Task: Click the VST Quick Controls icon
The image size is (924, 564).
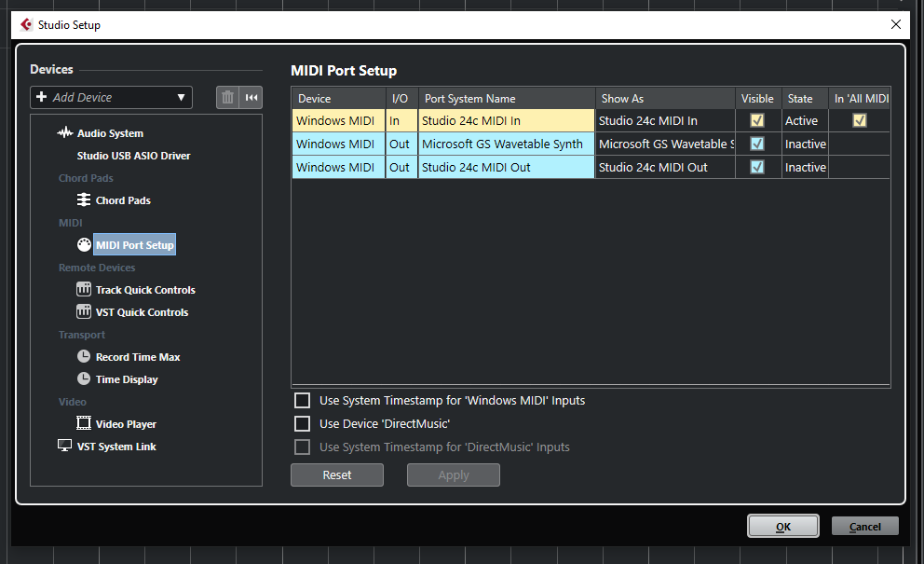Action: tap(84, 311)
